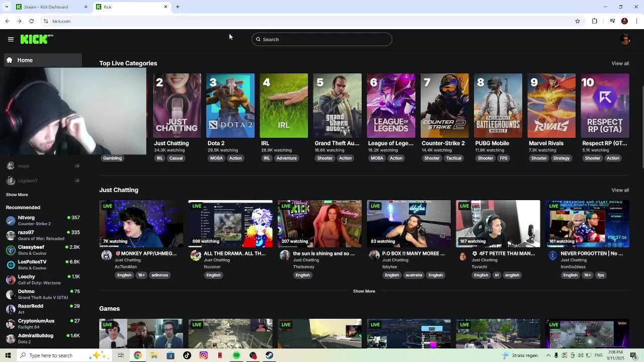644x362 pixels.
Task: Open razo97 in Recommended list
Action: (x=43, y=235)
